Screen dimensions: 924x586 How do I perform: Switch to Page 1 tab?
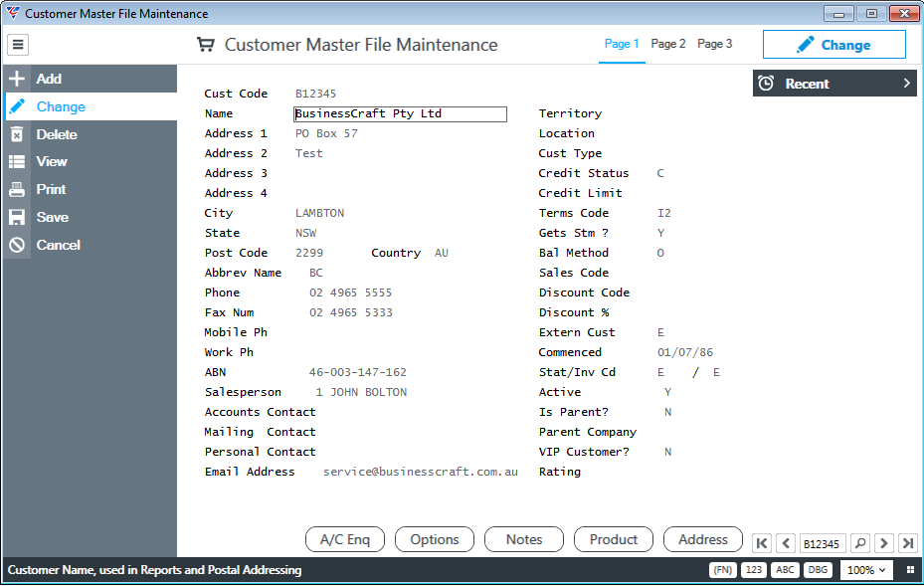click(x=622, y=44)
